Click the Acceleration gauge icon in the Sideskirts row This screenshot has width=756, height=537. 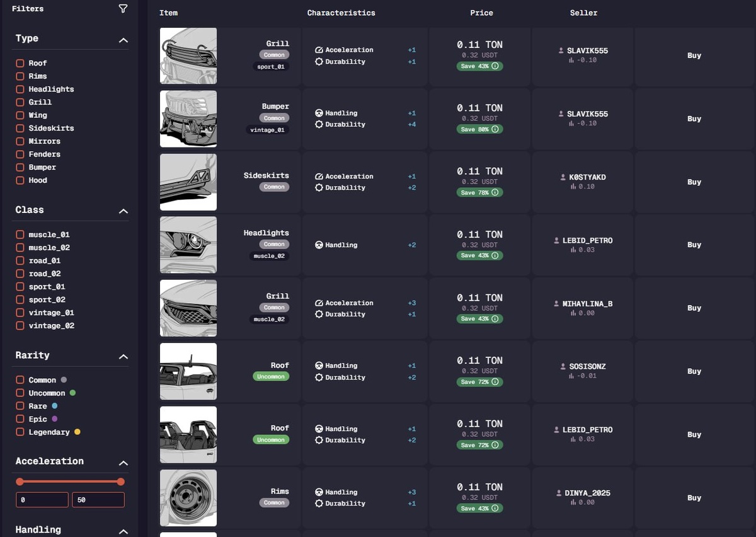319,176
